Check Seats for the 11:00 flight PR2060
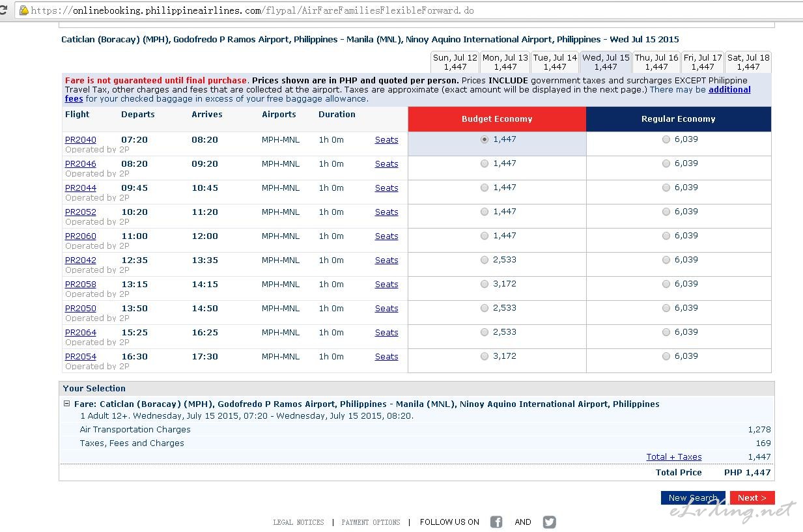803x532 pixels. point(386,236)
